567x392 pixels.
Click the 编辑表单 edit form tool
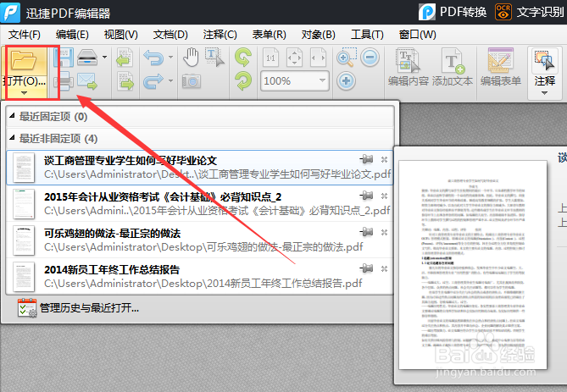tap(501, 67)
